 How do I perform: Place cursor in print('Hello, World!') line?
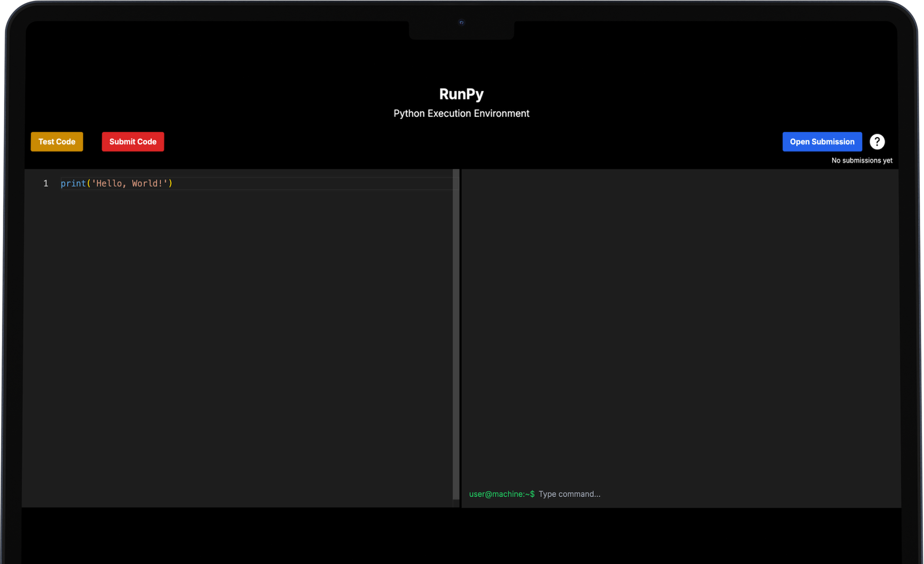116,183
